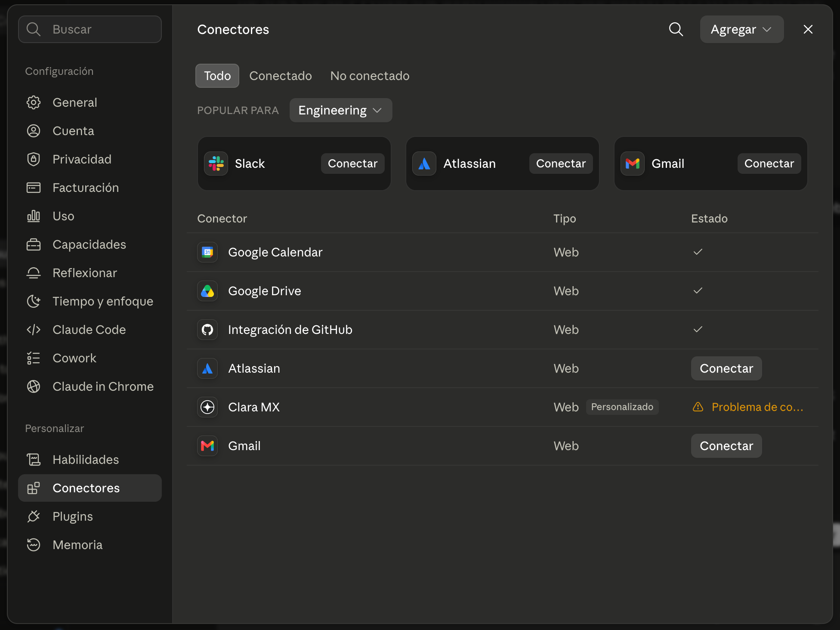Click the GitHub integration connected checkmark

[698, 329]
